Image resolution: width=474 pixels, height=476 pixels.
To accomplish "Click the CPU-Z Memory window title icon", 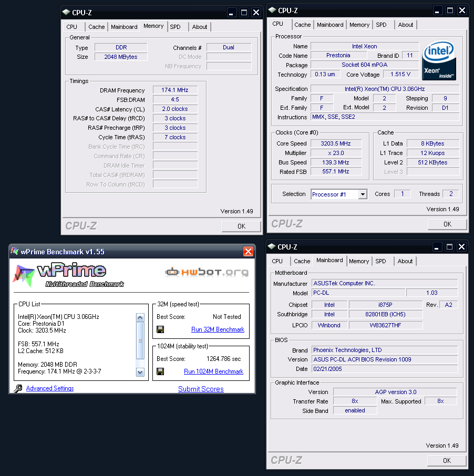I will (66, 12).
